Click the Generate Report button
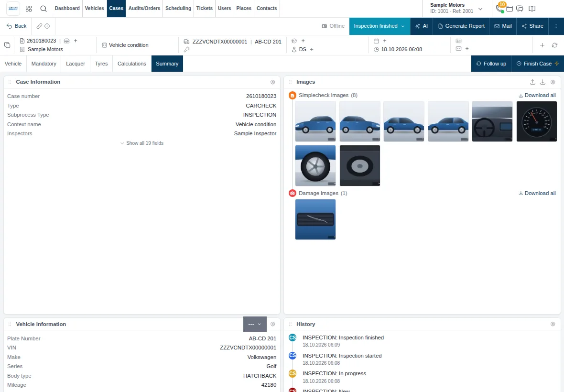This screenshot has width=564, height=392. point(461,26)
